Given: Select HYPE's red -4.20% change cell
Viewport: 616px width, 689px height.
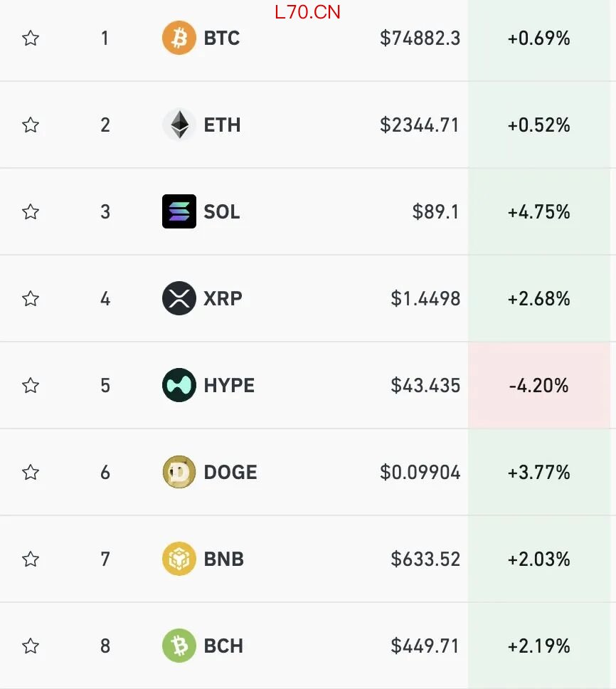Looking at the screenshot, I should [539, 386].
